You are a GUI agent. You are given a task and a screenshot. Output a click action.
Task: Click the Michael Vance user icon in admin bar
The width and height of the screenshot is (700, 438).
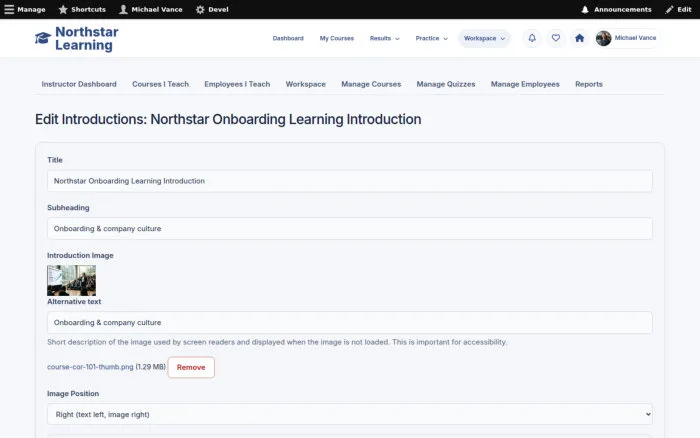pos(123,9)
